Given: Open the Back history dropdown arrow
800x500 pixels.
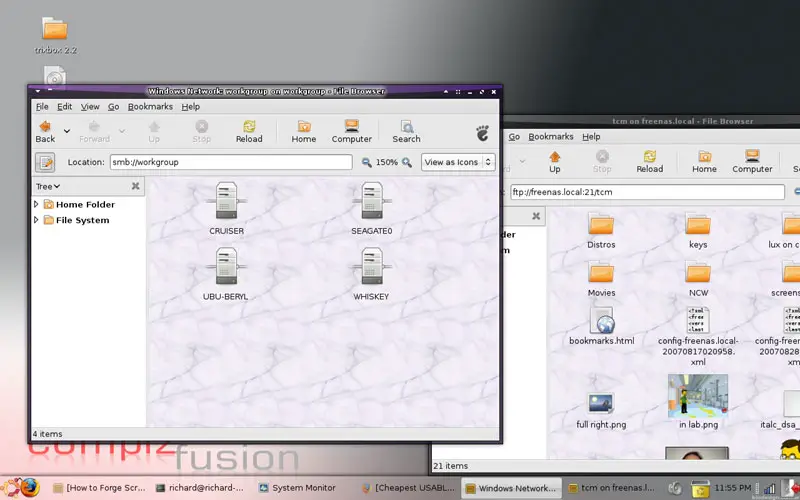Looking at the screenshot, I should click(67, 131).
